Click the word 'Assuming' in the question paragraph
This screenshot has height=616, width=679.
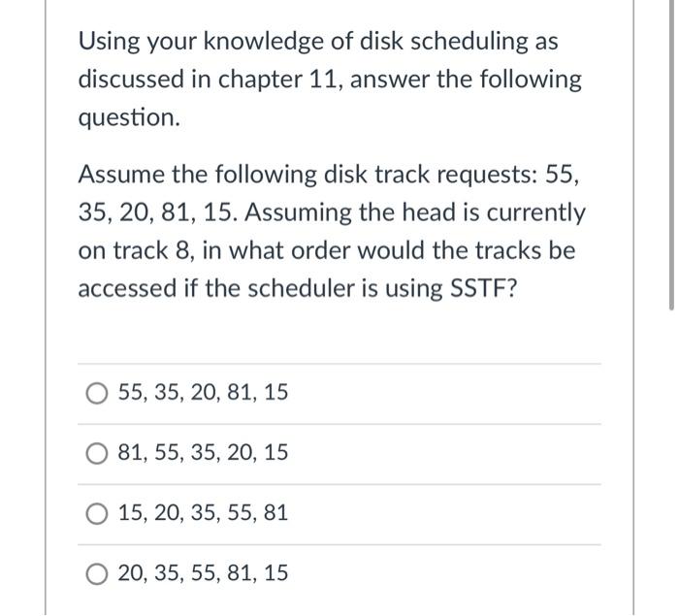[299, 214]
